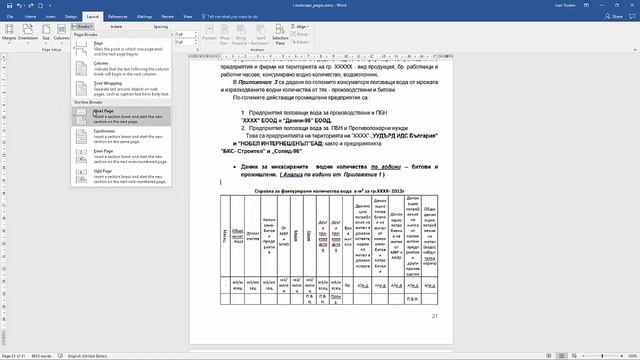Click the zoom percentage level
This screenshot has width=640, height=360.
(633, 356)
